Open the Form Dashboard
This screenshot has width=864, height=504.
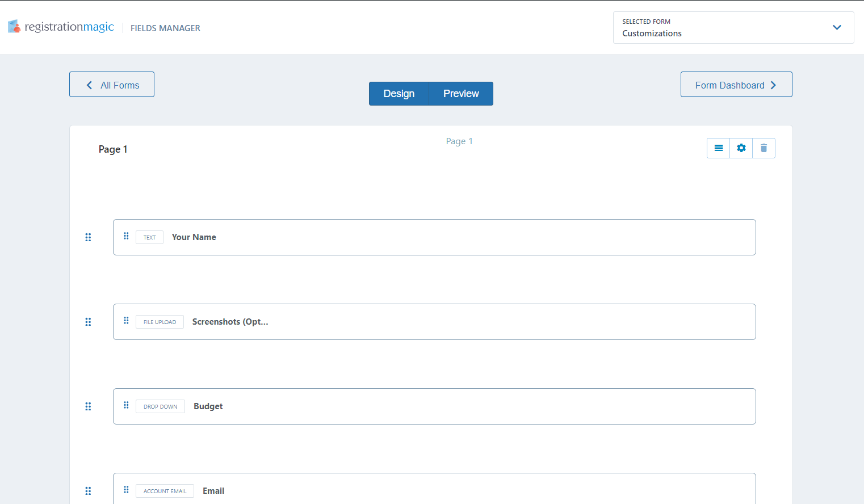pos(736,85)
